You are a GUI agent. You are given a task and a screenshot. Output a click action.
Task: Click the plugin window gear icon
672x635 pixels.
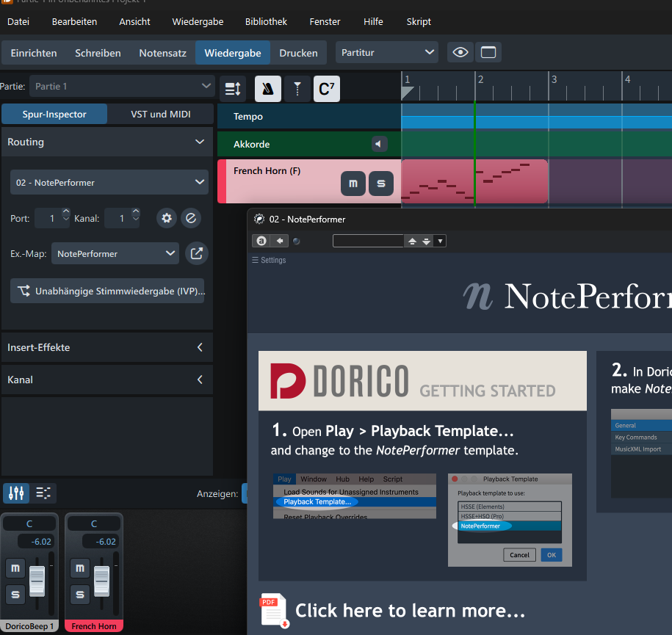[259, 219]
